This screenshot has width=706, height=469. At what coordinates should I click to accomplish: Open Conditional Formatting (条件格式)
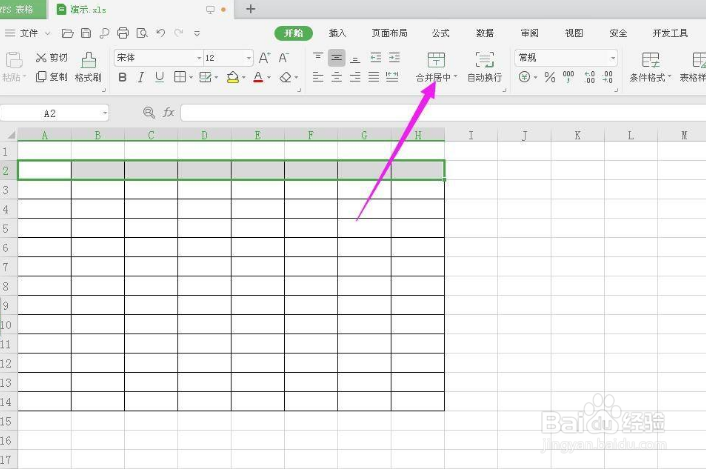click(650, 68)
